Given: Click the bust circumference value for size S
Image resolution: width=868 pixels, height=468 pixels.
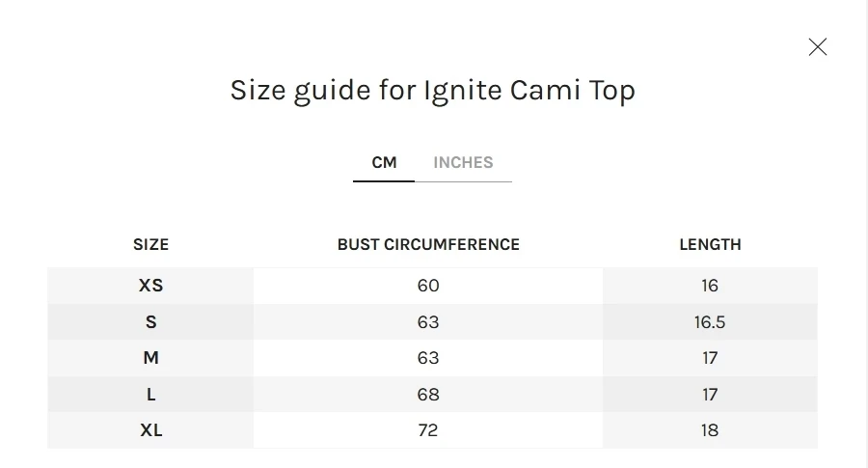Looking at the screenshot, I should (428, 322).
